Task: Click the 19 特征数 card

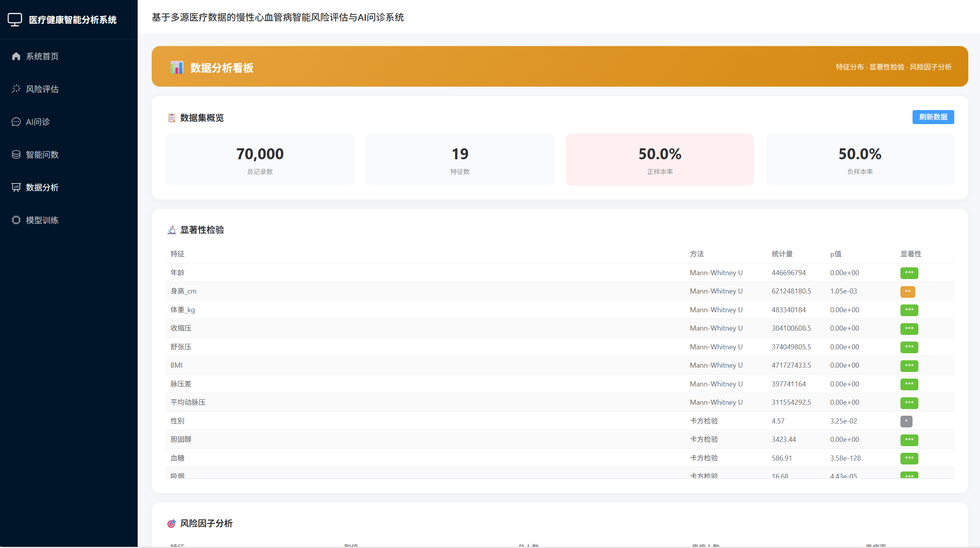Action: (x=460, y=159)
